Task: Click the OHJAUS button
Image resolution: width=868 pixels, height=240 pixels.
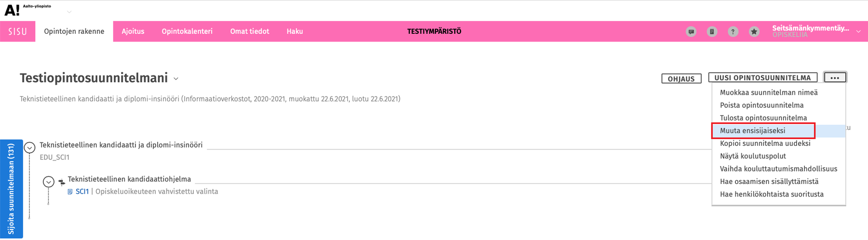Action: pos(681,79)
